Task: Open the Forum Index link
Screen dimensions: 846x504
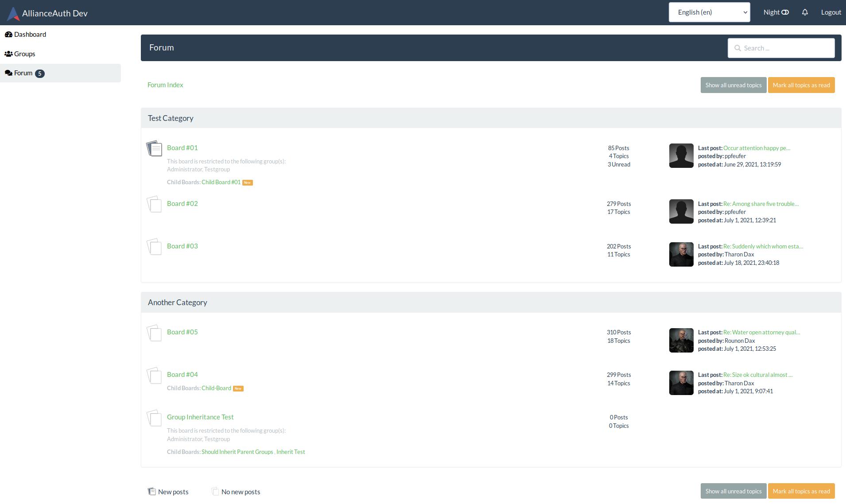Action: point(165,85)
